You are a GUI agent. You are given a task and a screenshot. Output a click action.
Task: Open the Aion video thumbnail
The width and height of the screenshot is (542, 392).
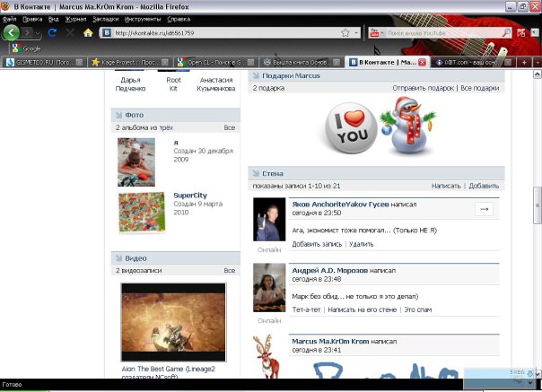(173, 322)
